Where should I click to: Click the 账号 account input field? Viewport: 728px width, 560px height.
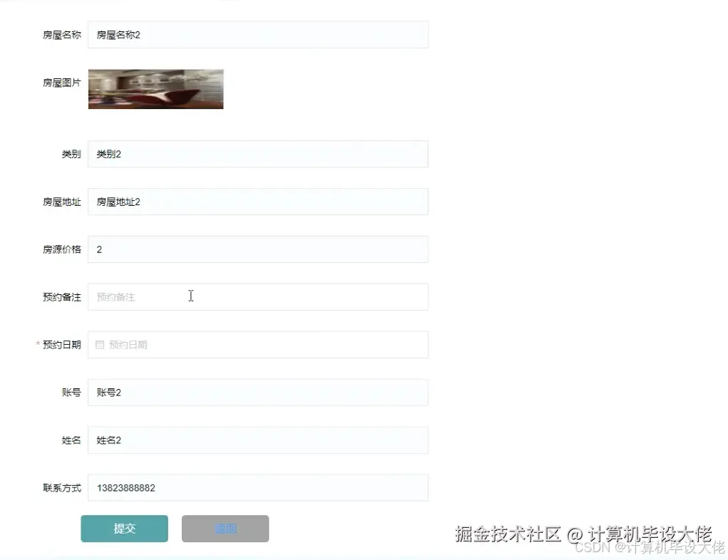tap(257, 393)
